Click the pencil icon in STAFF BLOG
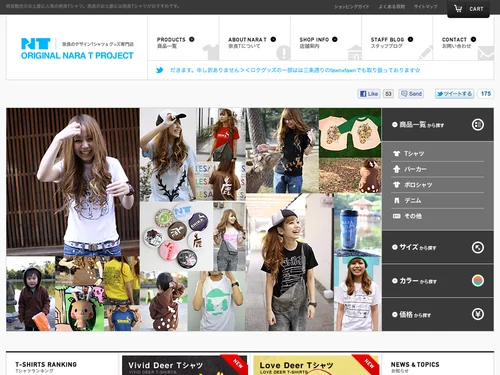 click(x=425, y=53)
